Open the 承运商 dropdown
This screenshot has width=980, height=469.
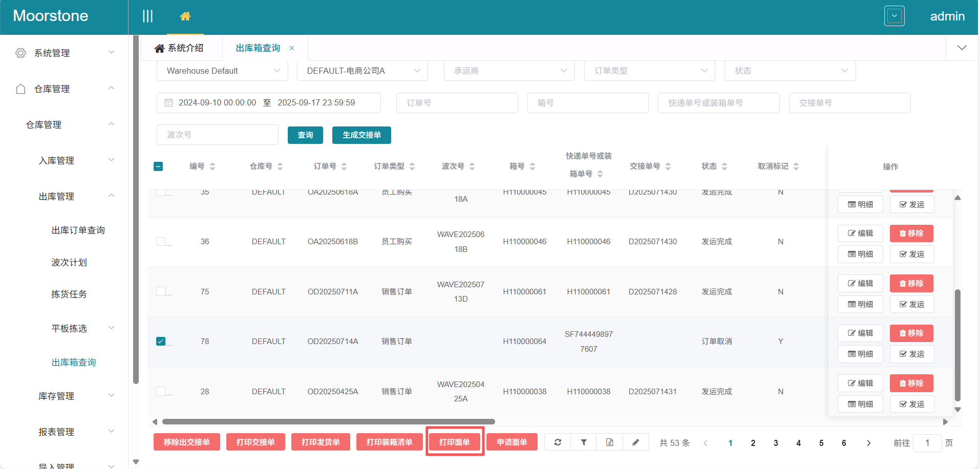point(509,71)
